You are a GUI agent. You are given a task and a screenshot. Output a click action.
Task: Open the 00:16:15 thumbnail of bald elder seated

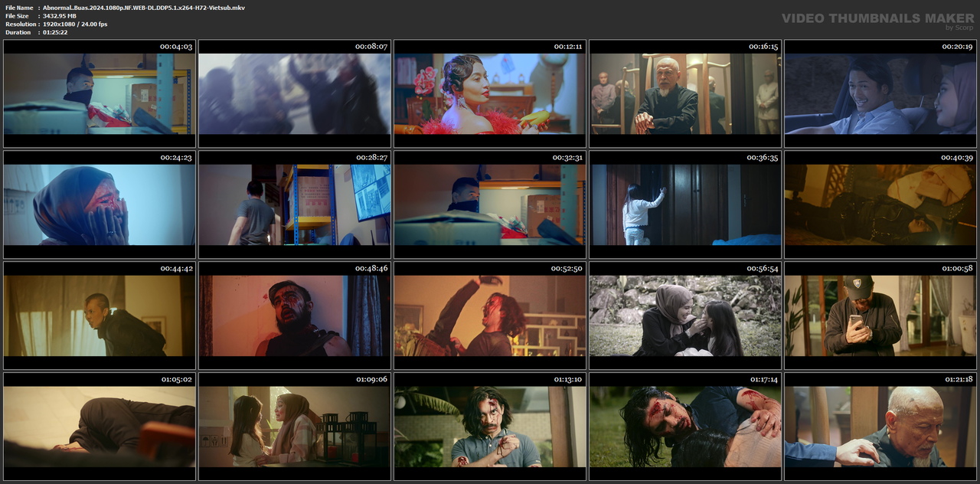(x=685, y=93)
